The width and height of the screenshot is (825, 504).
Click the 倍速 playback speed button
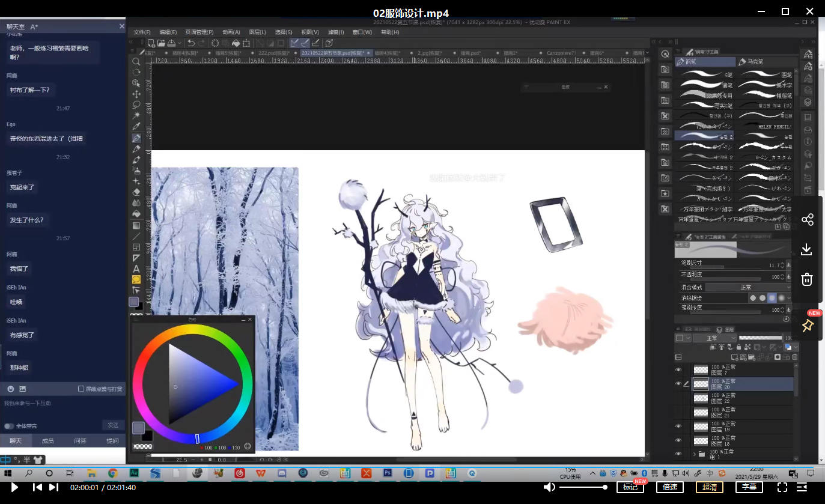point(669,487)
